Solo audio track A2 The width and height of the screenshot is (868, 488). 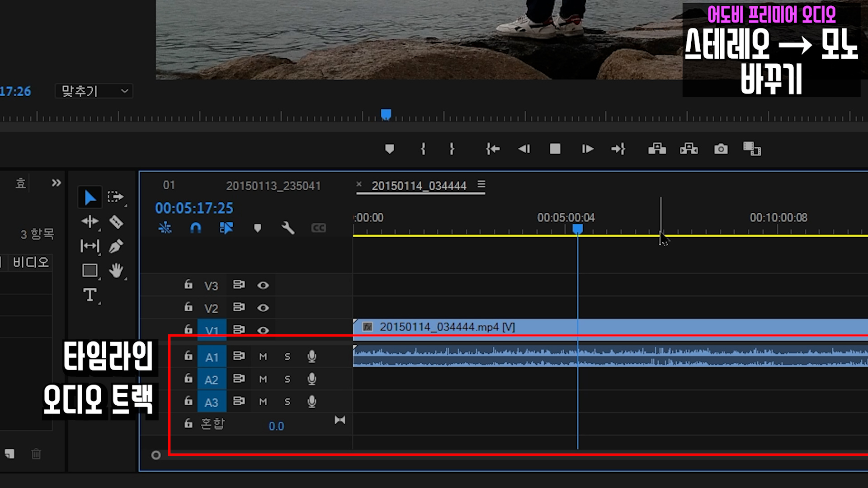coord(288,380)
